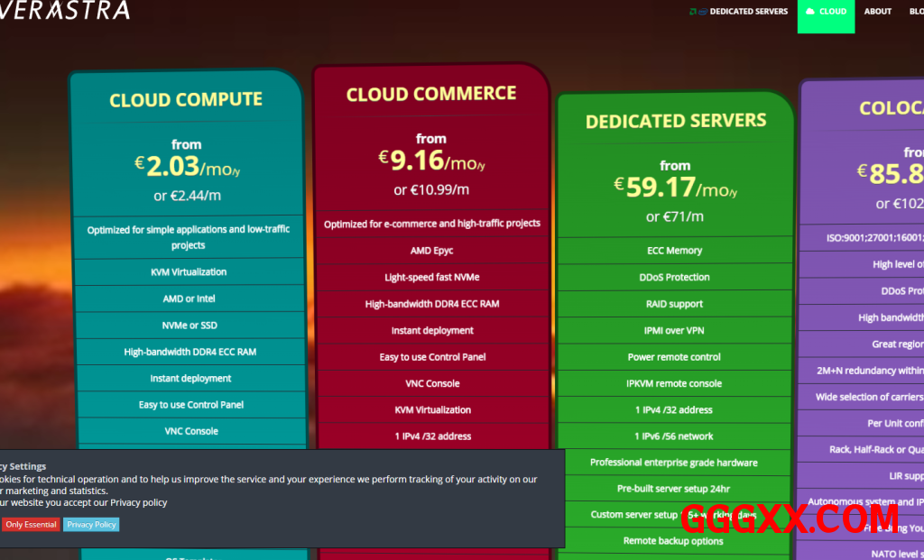924x560 pixels.
Task: Open the Dedicated Servers menu item
Action: [x=748, y=12]
